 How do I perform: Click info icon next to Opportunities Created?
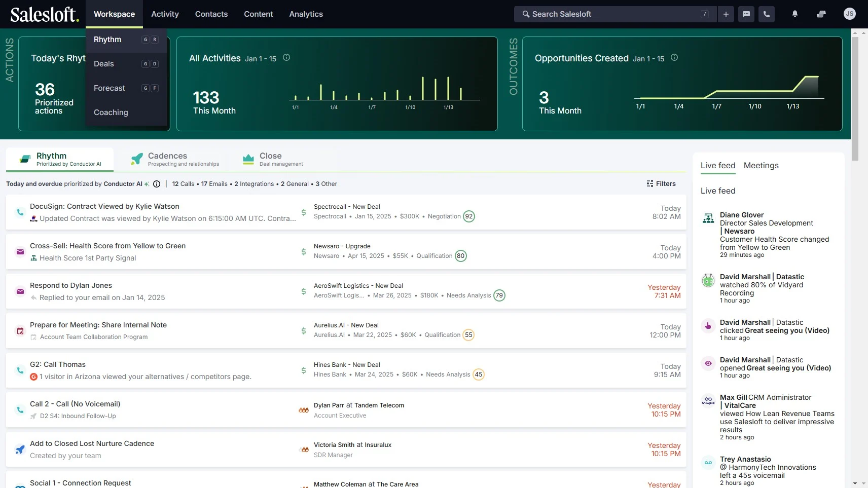pyautogui.click(x=674, y=58)
